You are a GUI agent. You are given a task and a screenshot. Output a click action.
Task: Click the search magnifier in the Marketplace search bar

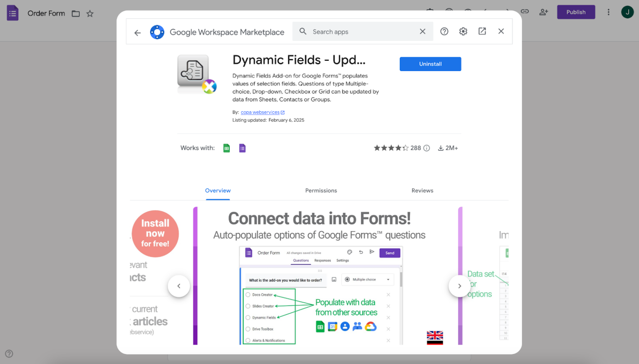[x=303, y=31]
